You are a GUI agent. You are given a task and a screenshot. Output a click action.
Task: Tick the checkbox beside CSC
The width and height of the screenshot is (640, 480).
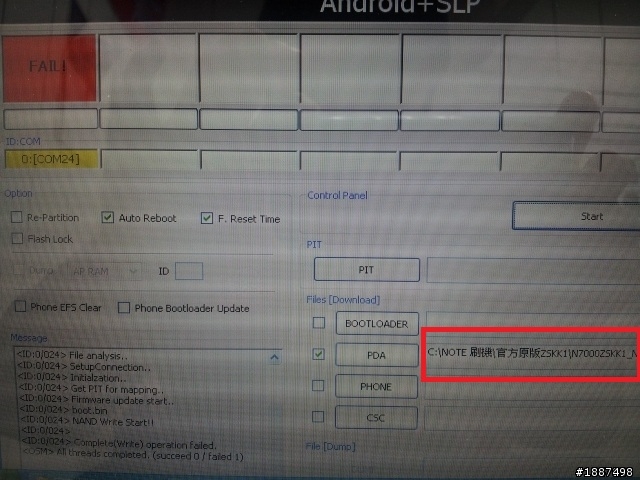[318, 417]
